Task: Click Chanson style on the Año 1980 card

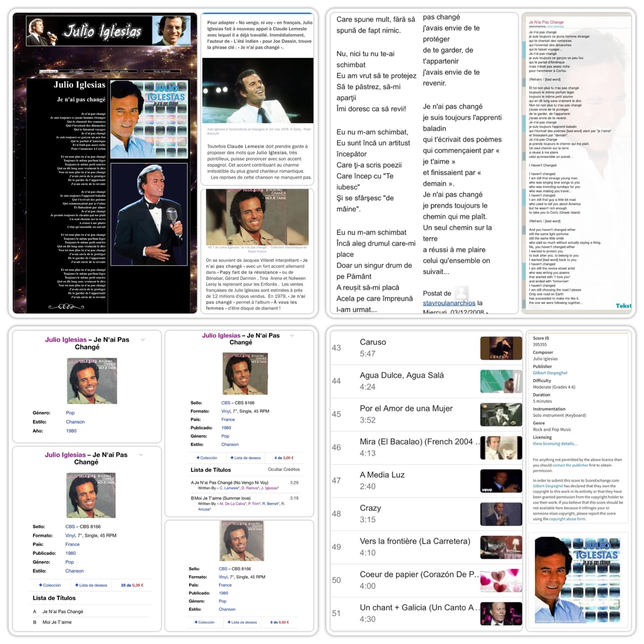Action: 75,422
